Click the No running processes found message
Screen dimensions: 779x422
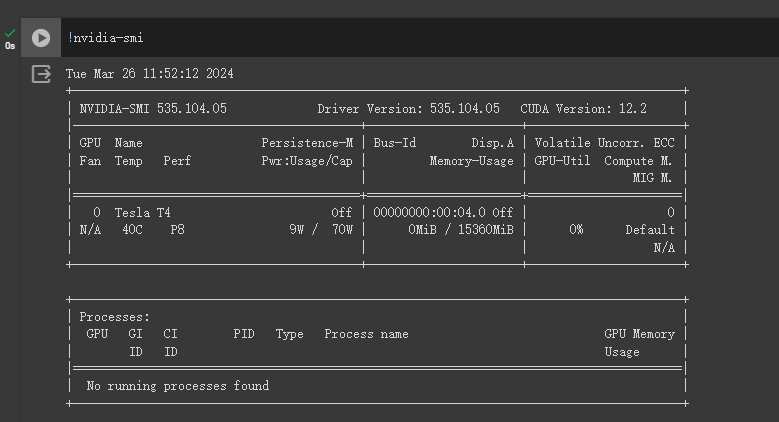click(x=178, y=385)
